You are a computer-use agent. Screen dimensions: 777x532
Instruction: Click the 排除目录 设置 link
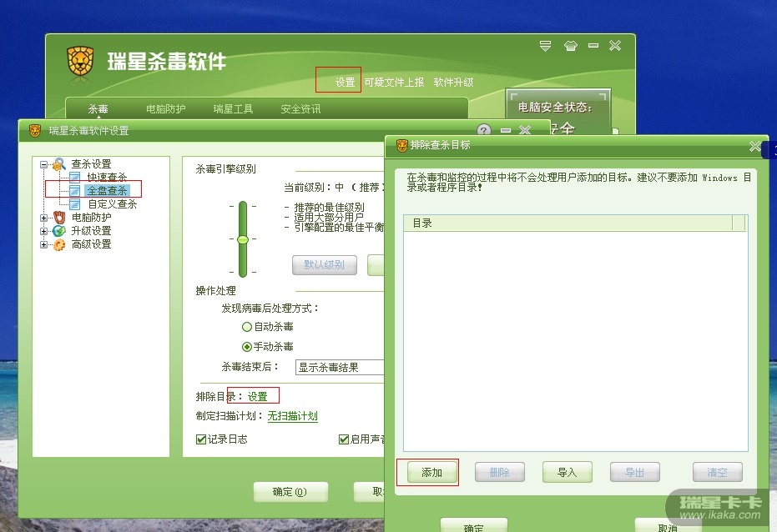point(257,396)
